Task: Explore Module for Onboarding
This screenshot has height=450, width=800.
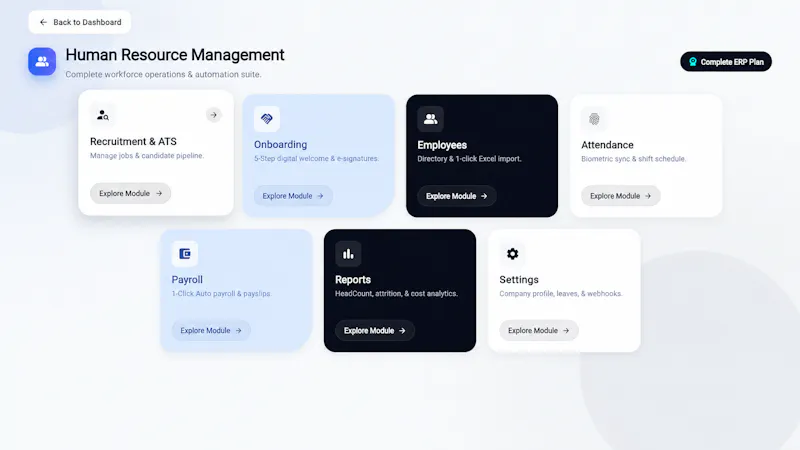Action: click(x=293, y=196)
